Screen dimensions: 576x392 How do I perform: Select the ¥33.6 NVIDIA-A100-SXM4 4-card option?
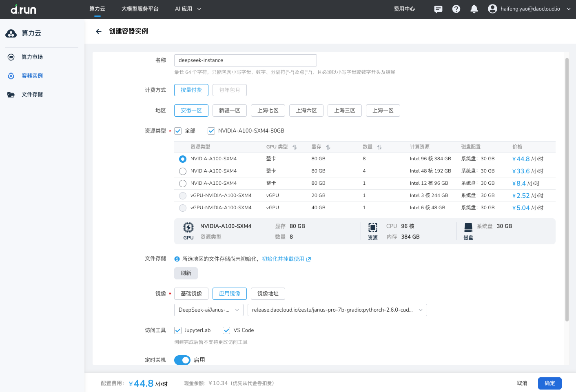(x=183, y=171)
